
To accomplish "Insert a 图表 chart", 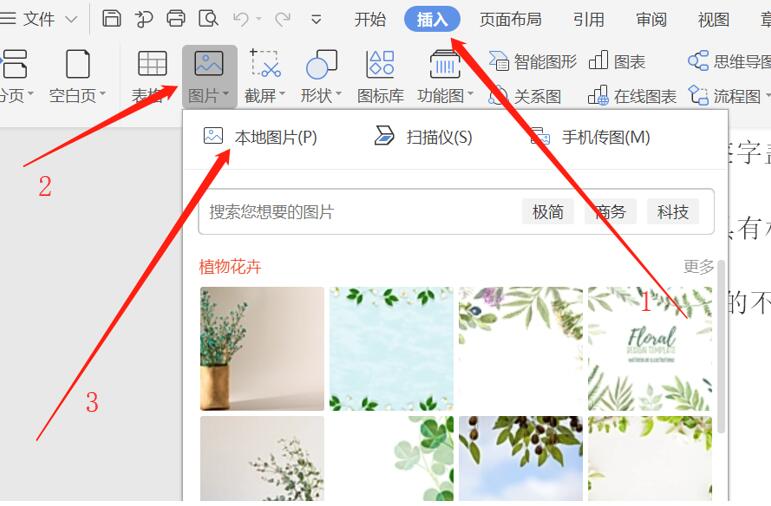I will pos(617,61).
